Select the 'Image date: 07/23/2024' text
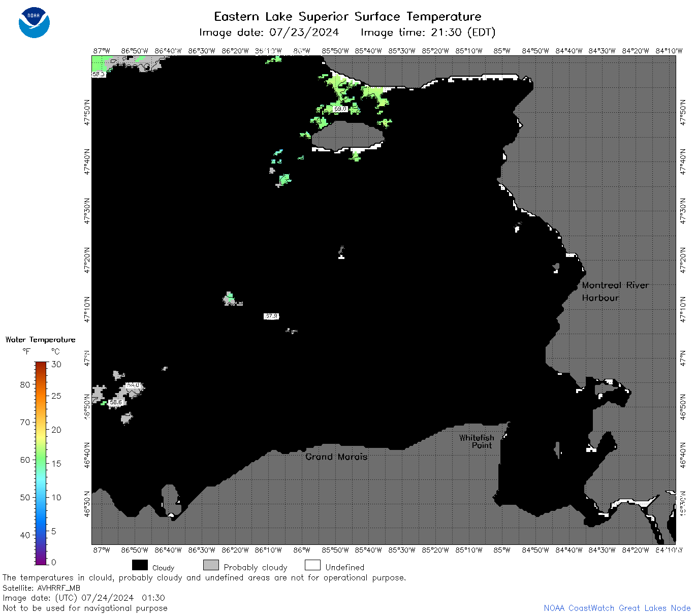Viewport: 696px width, 616px height. pyautogui.click(x=269, y=33)
